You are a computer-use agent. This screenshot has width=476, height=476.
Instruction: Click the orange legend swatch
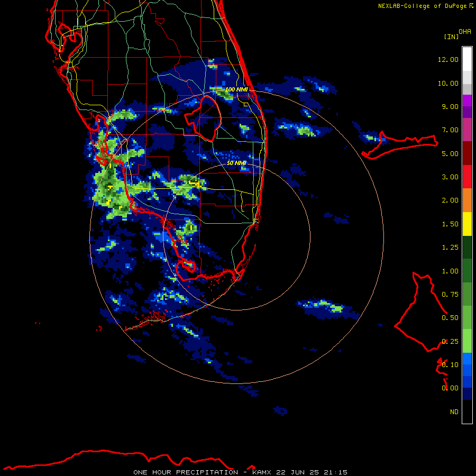pyautogui.click(x=467, y=200)
